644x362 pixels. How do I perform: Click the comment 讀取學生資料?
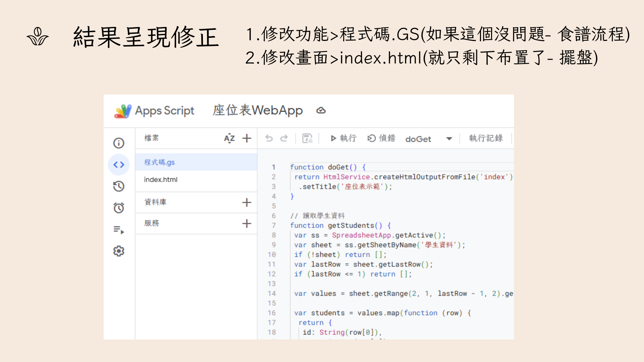click(x=318, y=216)
